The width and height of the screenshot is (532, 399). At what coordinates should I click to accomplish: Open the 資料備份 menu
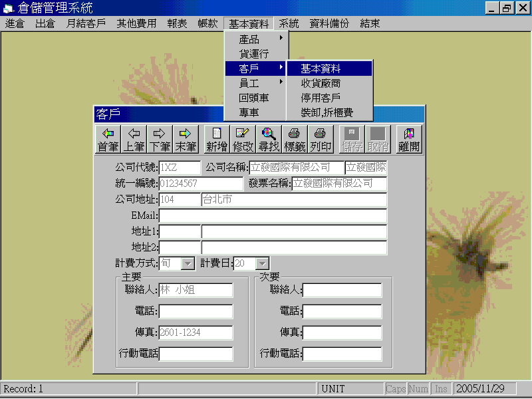point(329,23)
